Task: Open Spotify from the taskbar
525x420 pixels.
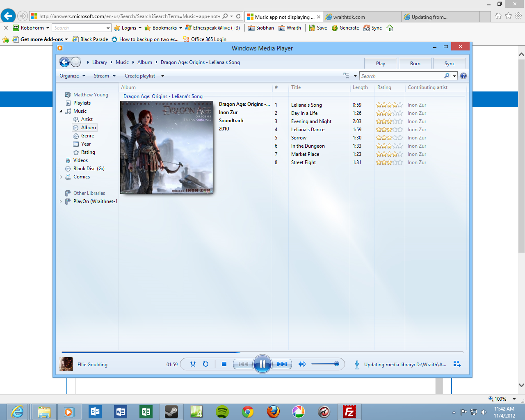Action: pos(222,411)
